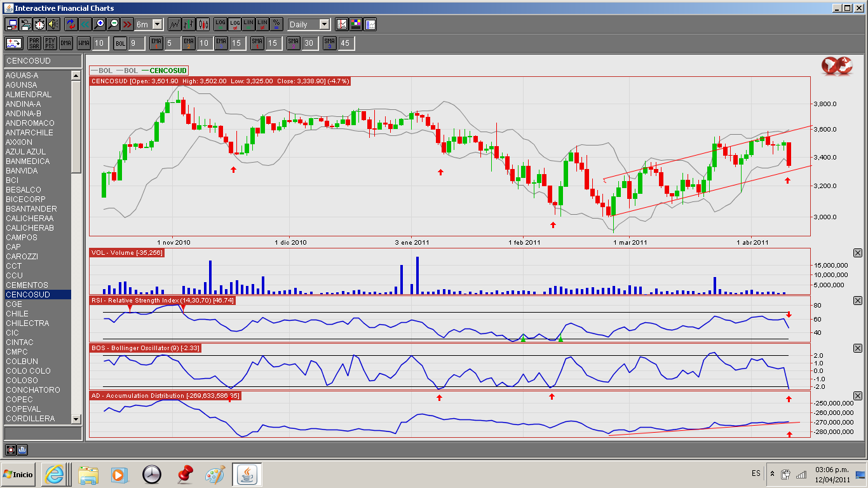Screen dimensions: 868x488
Task: Close the VOL Volume panel
Action: coord(858,253)
